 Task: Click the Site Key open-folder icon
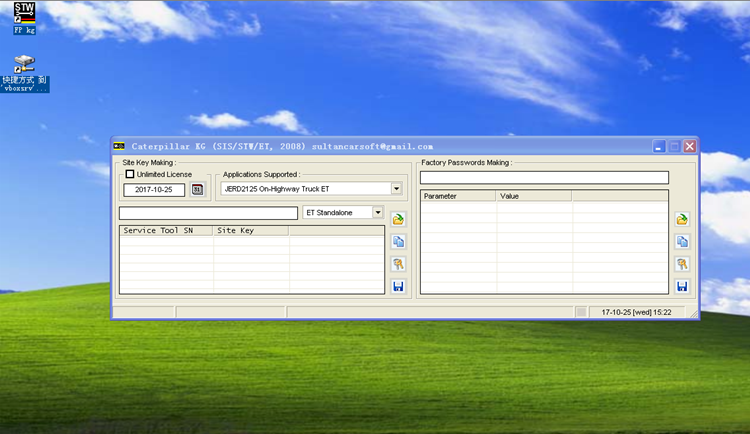tap(398, 219)
